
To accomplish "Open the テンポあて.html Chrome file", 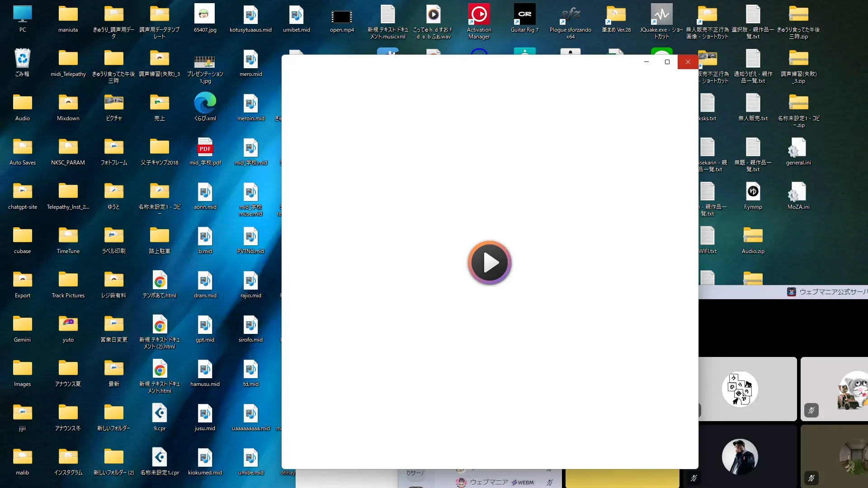I will [x=159, y=281].
